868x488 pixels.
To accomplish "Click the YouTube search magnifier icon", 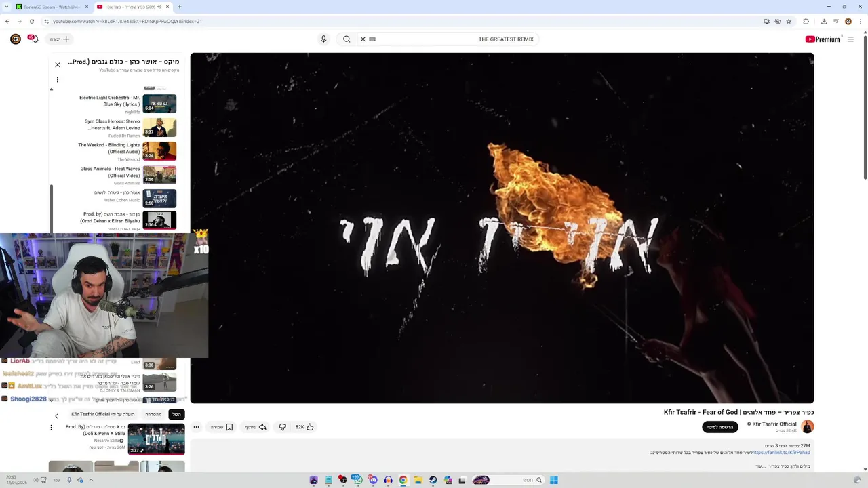I will (x=347, y=39).
